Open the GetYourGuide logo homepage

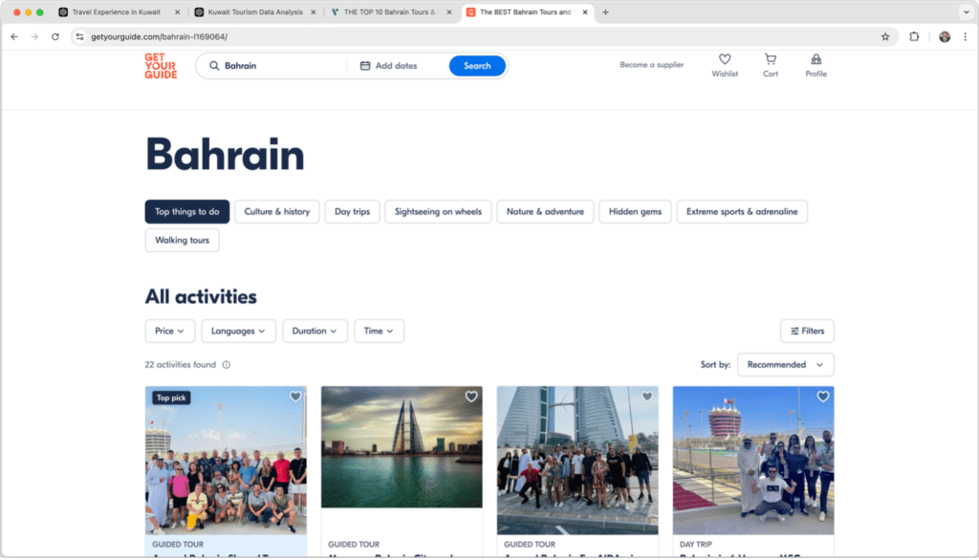tap(161, 66)
